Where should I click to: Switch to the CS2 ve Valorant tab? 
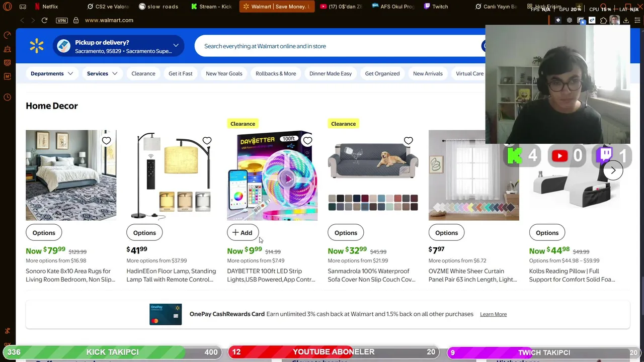(108, 7)
